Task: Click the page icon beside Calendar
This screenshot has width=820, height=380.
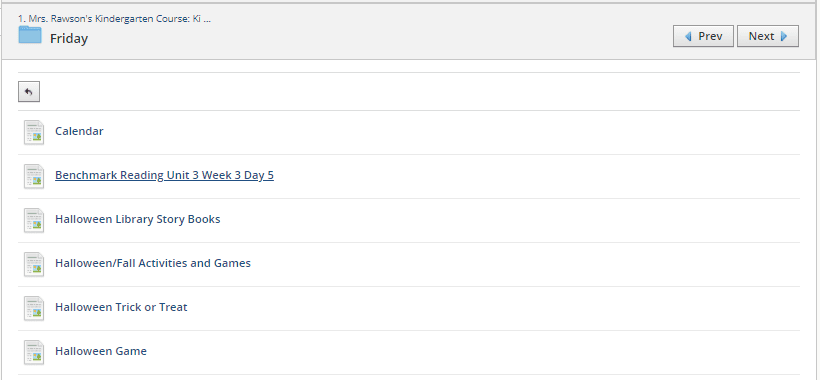Action: coord(34,132)
